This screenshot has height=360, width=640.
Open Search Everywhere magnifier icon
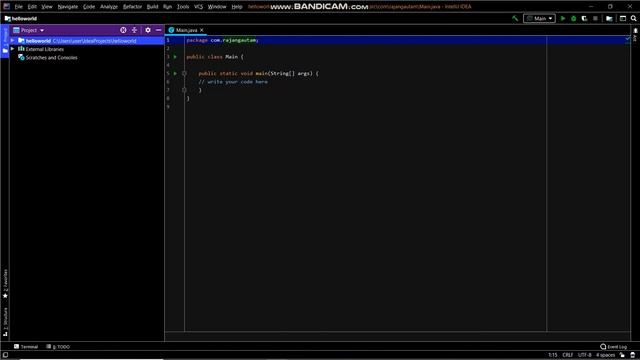click(x=633, y=18)
